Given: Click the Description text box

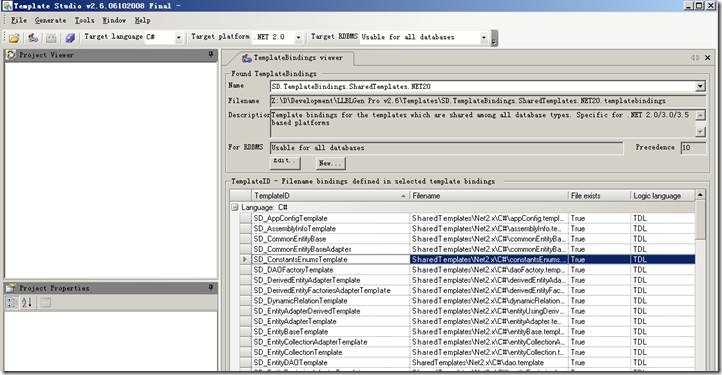Looking at the screenshot, I should (x=483, y=123).
